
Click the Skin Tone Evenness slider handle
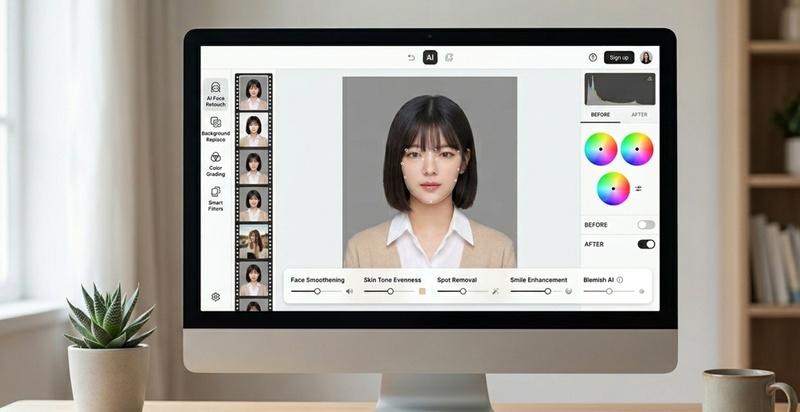[390, 291]
